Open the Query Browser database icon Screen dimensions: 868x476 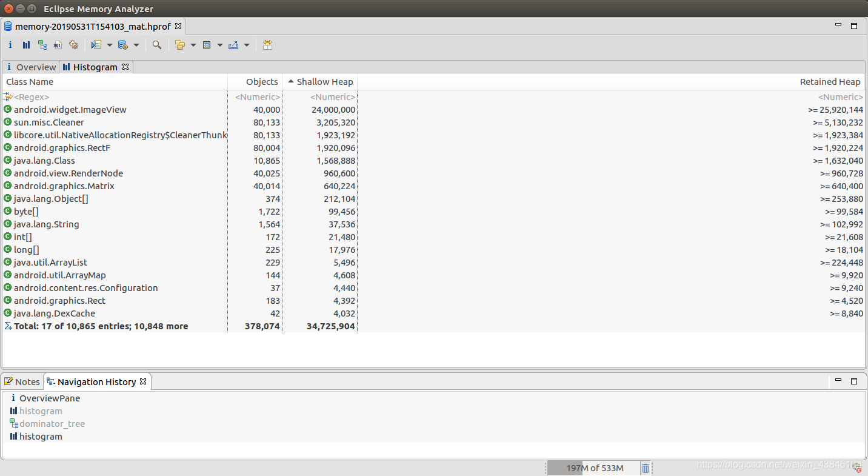coord(122,45)
